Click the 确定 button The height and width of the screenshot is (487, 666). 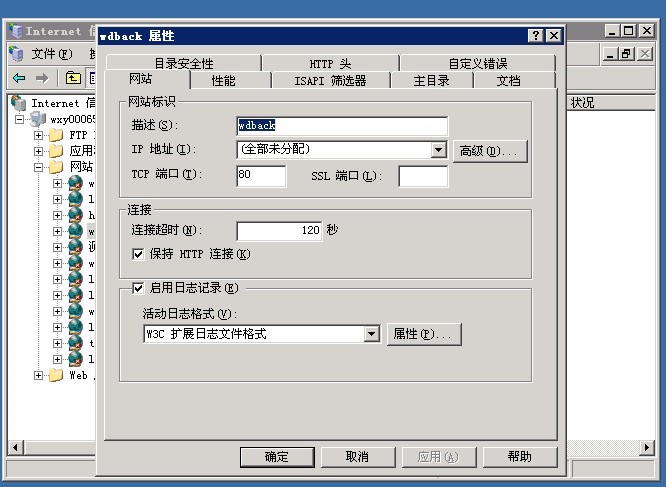(x=277, y=457)
